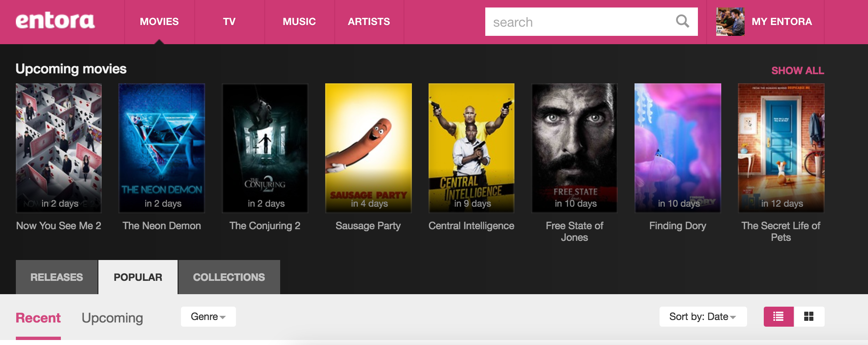Open the MUSIC menu
Viewport: 868px width, 345px height.
point(299,22)
